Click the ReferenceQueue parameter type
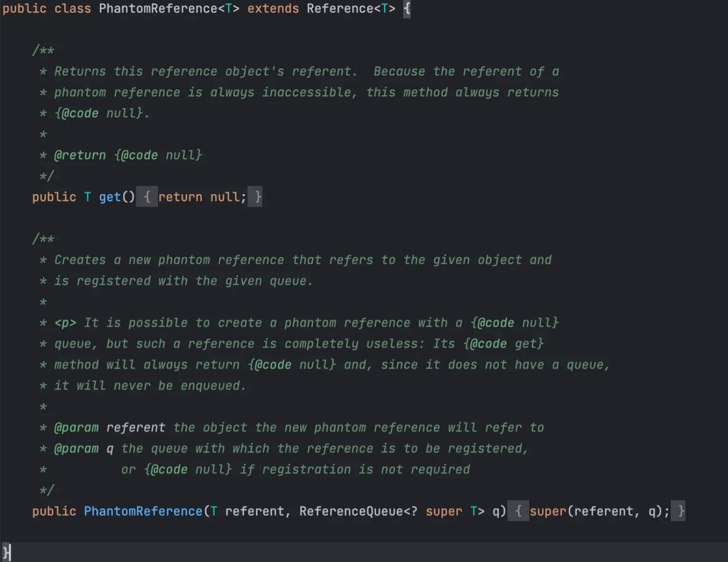728x562 pixels. (351, 511)
